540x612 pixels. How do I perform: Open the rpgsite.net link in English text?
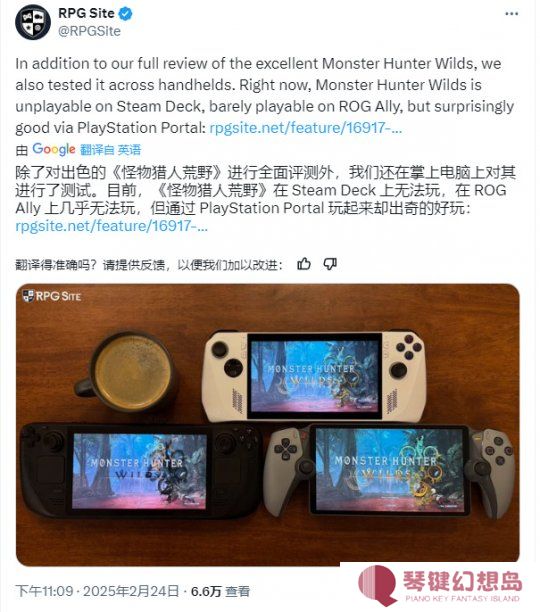coord(306,128)
